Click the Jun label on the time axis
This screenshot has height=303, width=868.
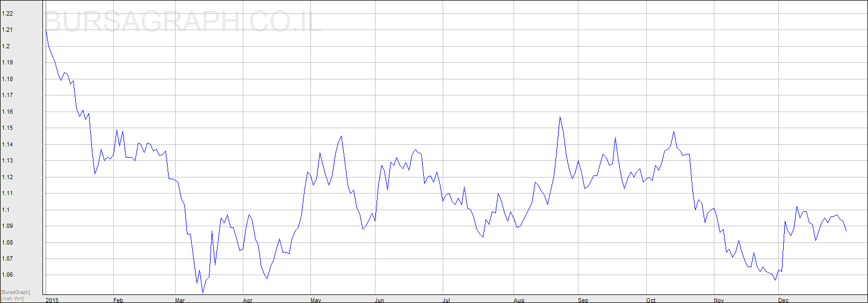tap(379, 300)
